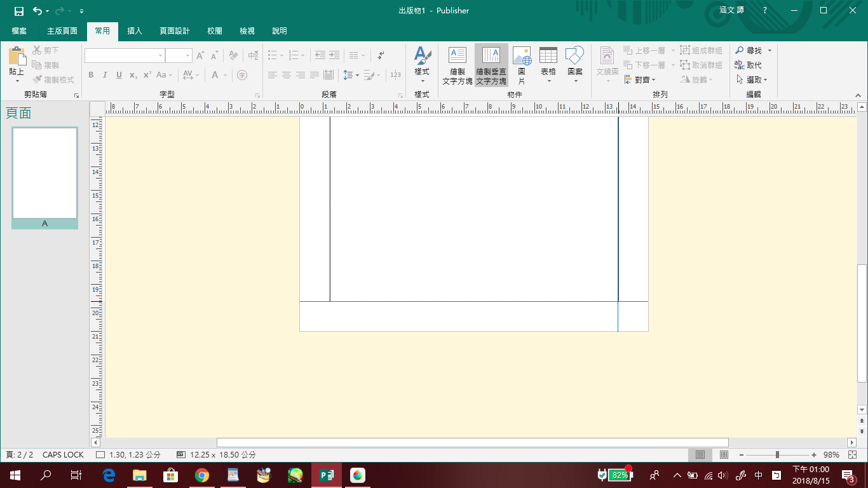Click the 取代 (Replace) button
Viewport: 868px width, 488px height.
[749, 65]
